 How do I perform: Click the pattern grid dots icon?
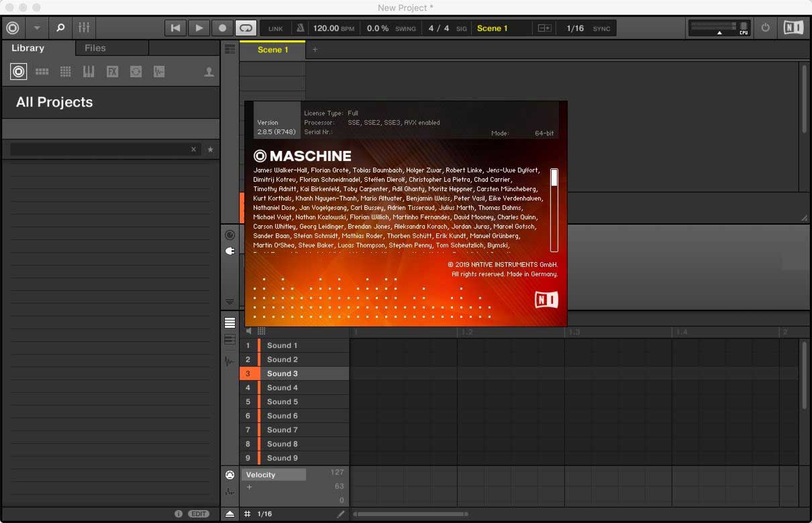coord(262,331)
